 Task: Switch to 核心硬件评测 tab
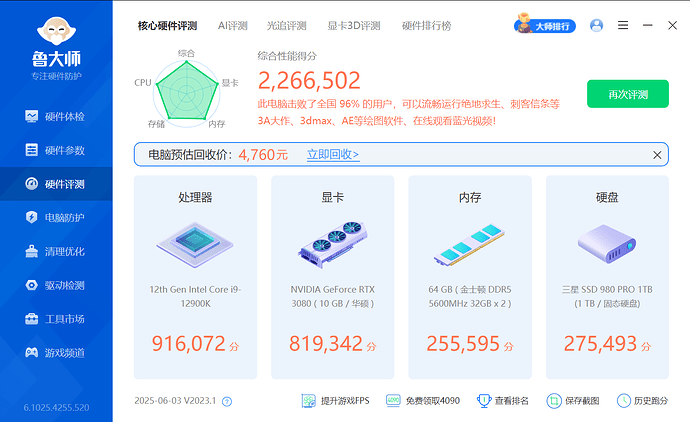point(167,26)
